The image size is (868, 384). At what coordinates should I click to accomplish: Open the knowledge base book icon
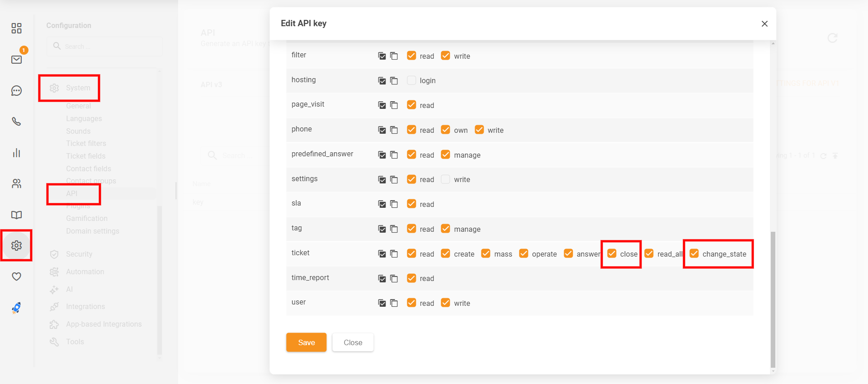point(17,215)
